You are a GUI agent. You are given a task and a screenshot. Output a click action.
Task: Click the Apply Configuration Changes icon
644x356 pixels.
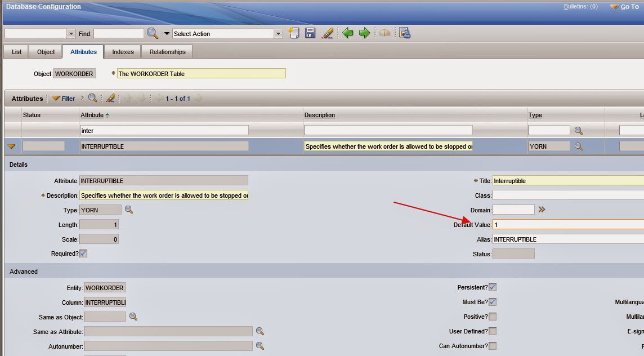tap(405, 33)
